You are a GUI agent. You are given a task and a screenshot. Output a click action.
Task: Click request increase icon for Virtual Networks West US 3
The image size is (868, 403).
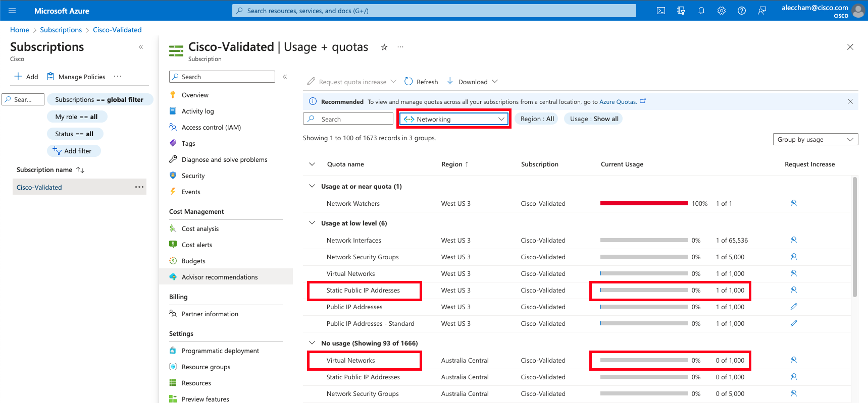pos(794,273)
